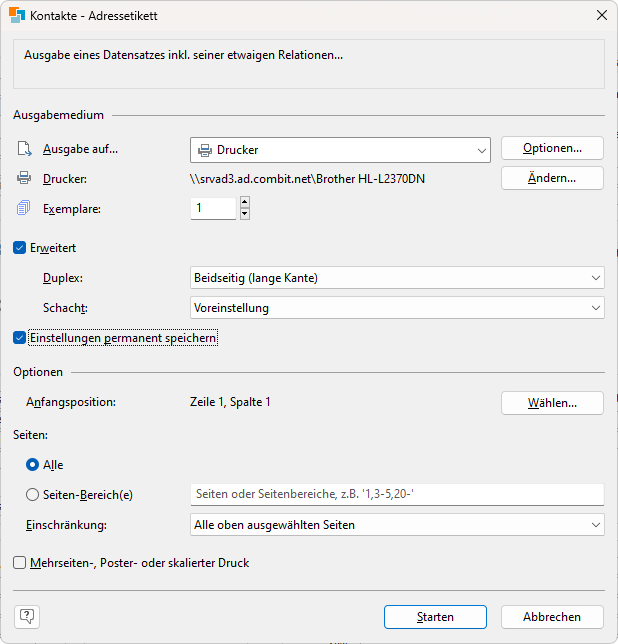Choose the Seiten-Bereich(e) radio option
Screen dimensions: 618x644
[33, 494]
